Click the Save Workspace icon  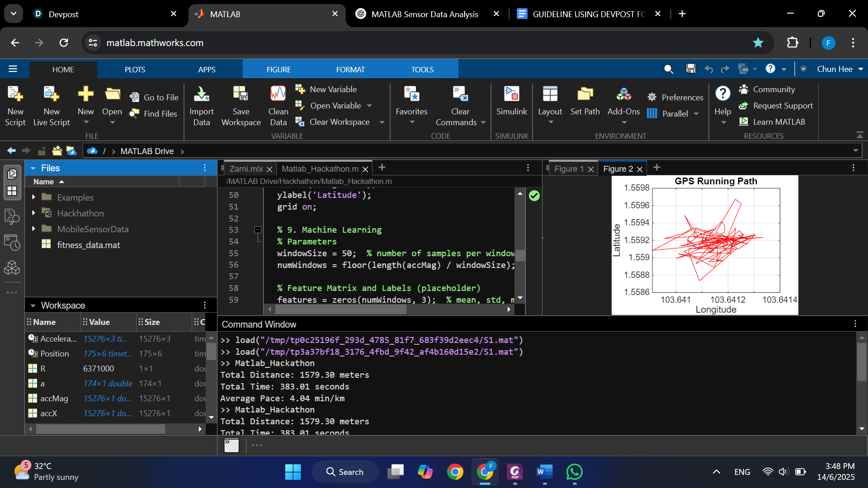[241, 94]
